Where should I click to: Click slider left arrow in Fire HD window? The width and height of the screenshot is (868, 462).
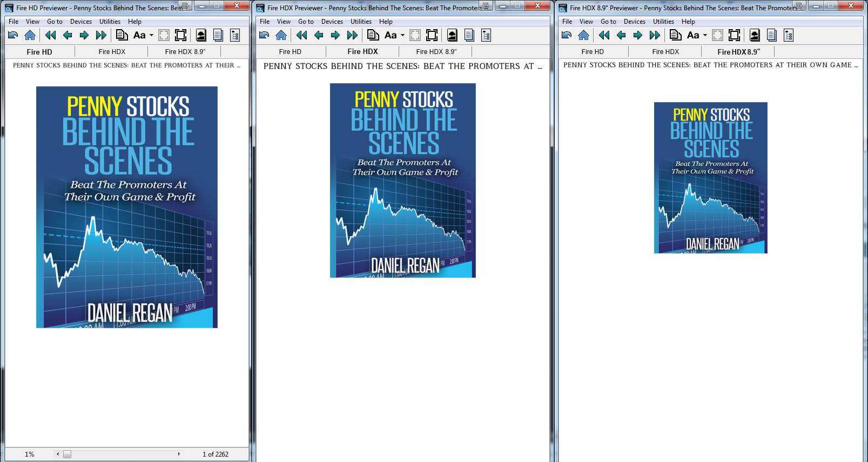pyautogui.click(x=58, y=454)
